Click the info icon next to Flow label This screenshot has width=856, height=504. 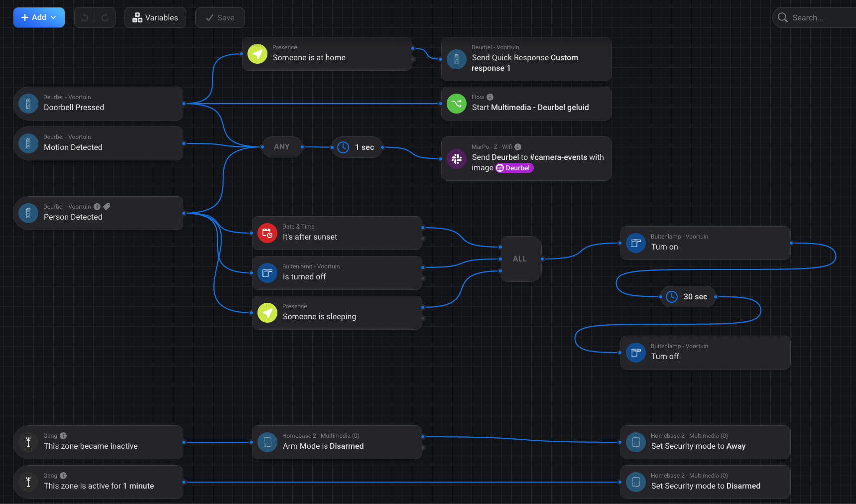click(490, 97)
